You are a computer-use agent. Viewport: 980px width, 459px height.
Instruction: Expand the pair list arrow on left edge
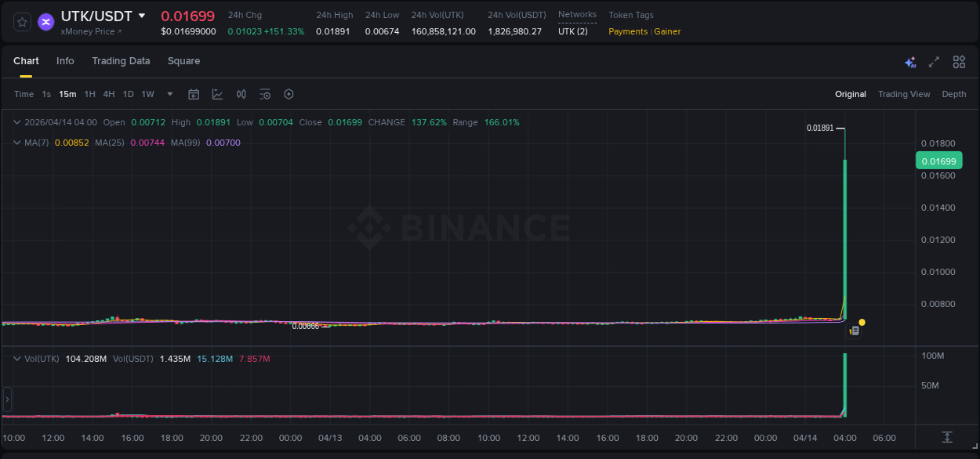coord(6,399)
